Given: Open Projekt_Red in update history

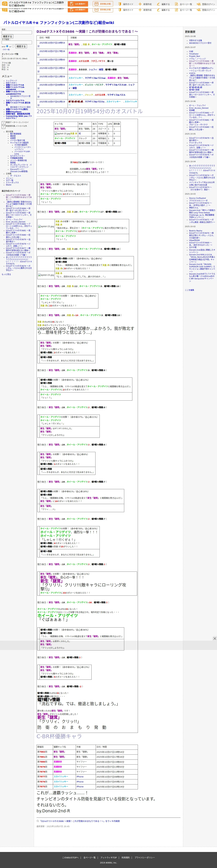Looking at the screenshot, I should (194, 56).
